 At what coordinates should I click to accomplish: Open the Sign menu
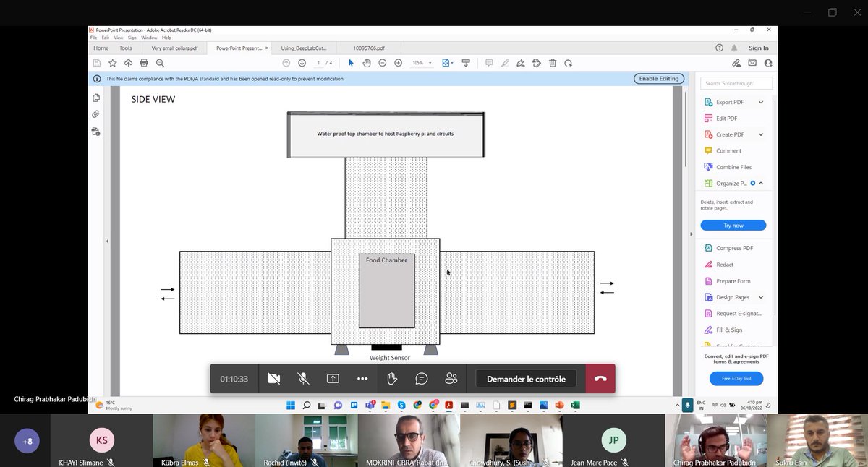click(132, 38)
